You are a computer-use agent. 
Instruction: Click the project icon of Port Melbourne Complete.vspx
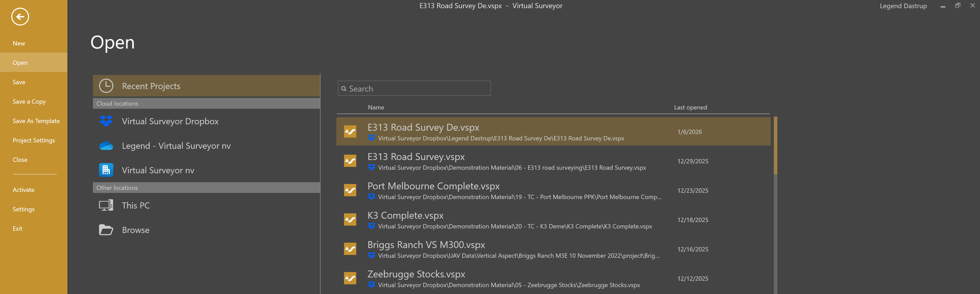(x=350, y=190)
